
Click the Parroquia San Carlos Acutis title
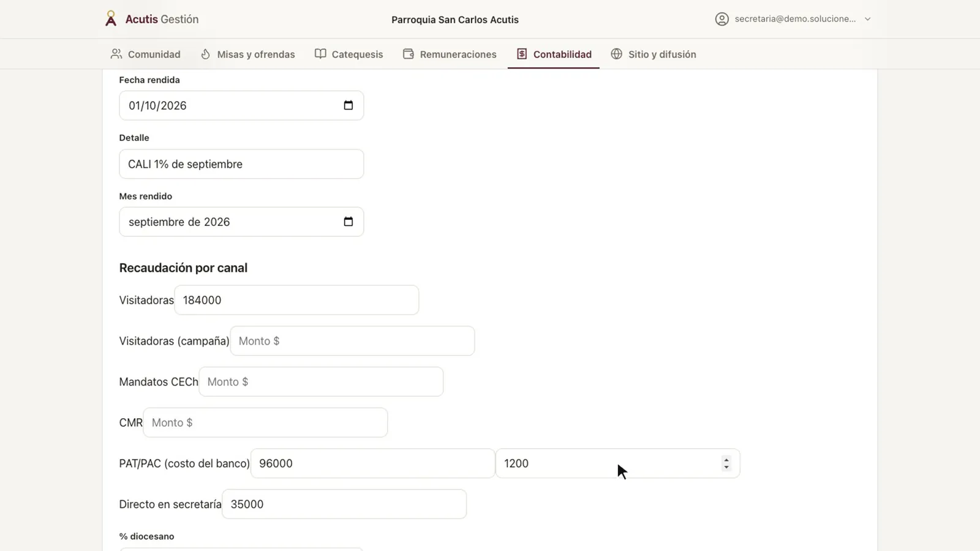pos(455,20)
